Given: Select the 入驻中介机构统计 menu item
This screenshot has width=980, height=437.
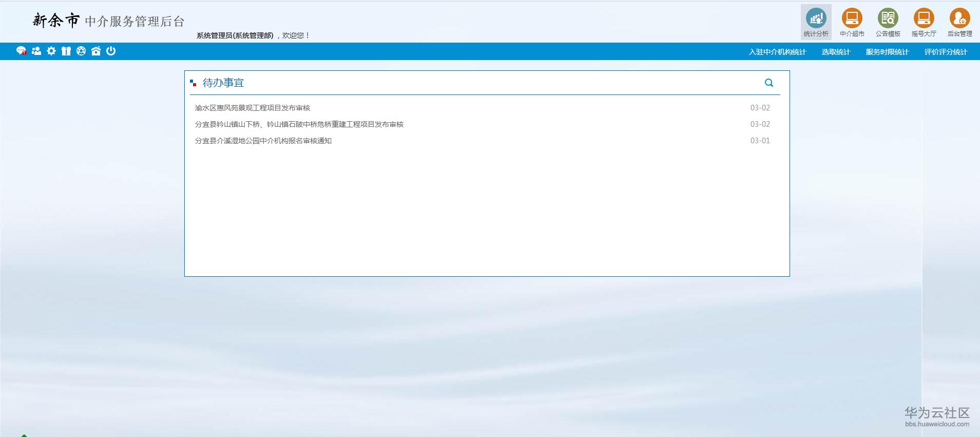Looking at the screenshot, I should click(777, 52).
